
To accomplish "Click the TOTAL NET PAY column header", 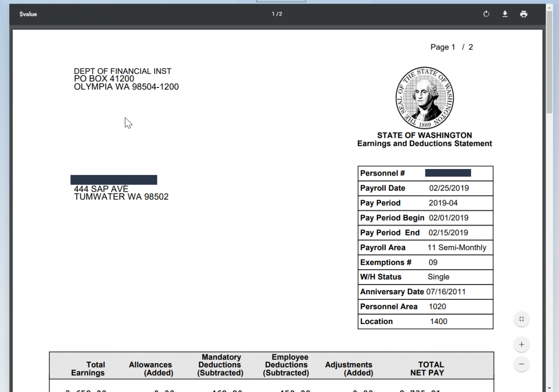I will click(x=427, y=368).
